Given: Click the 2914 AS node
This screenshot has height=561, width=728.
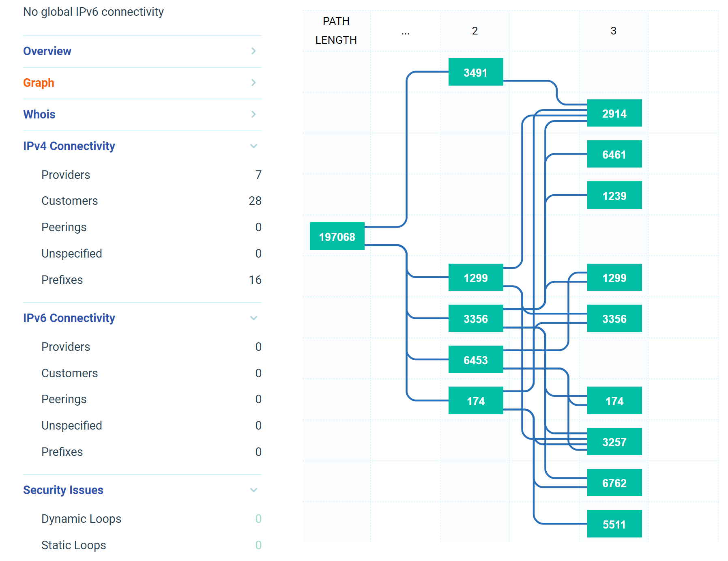Looking at the screenshot, I should coord(614,113).
